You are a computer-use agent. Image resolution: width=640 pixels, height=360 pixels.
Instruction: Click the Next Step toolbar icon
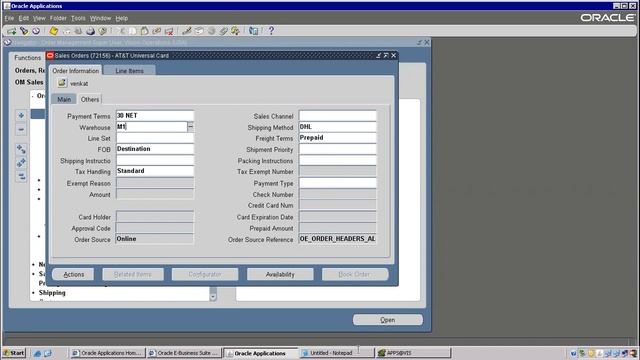(x=66, y=31)
